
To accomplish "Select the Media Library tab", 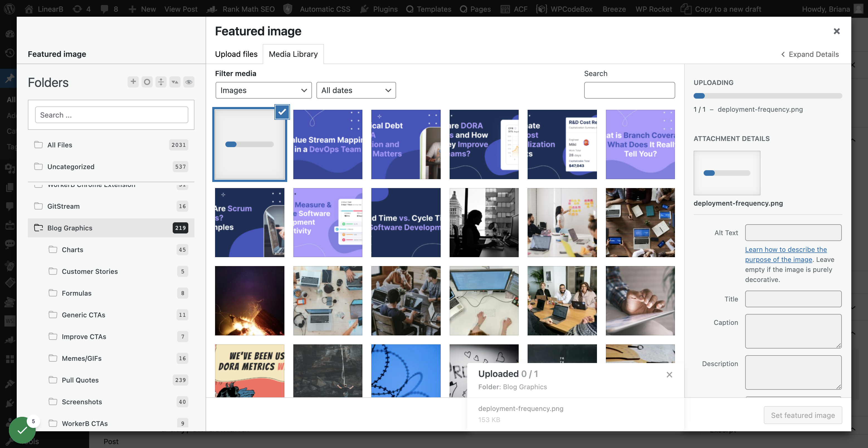I will point(293,54).
